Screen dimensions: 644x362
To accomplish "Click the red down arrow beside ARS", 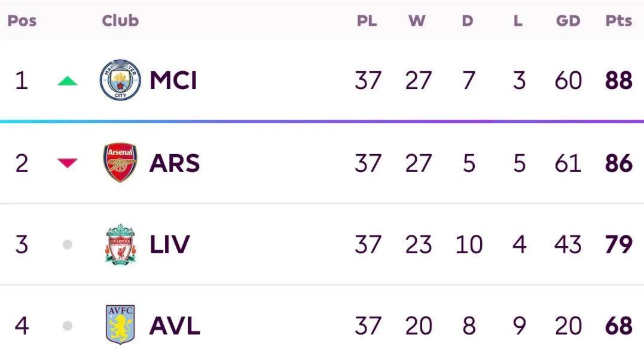I will 68,163.
